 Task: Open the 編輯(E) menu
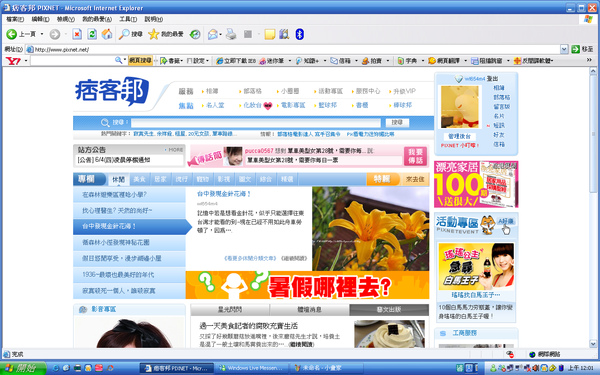click(x=40, y=19)
